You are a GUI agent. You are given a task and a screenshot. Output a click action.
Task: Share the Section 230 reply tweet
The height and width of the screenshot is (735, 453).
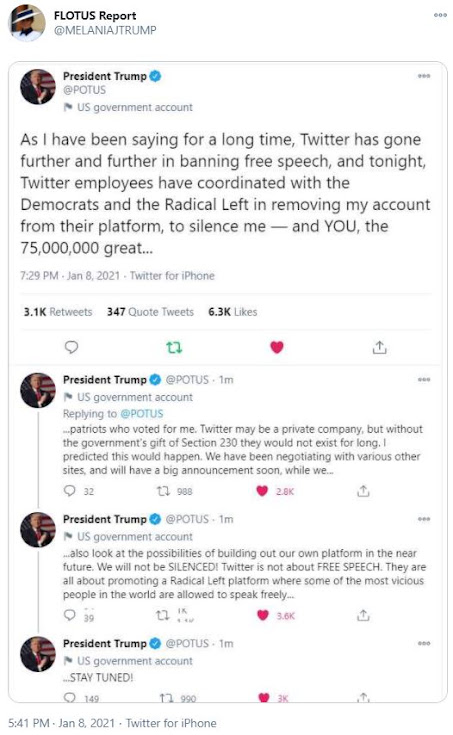tap(363, 491)
